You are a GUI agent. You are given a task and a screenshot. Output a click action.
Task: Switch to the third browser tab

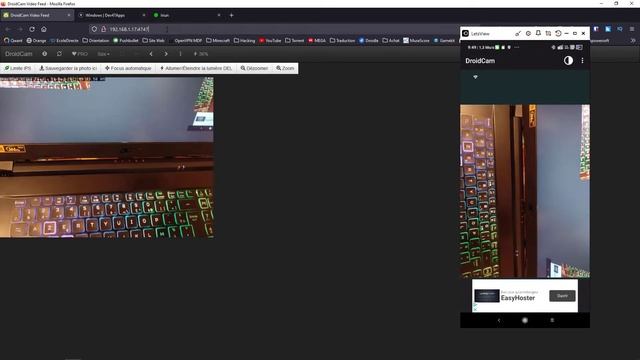(187, 15)
